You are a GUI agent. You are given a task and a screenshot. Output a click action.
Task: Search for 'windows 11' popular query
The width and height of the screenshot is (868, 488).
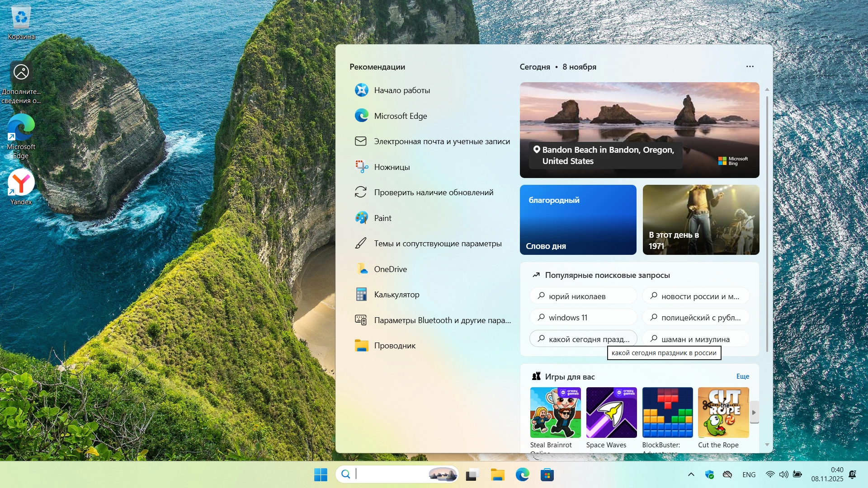pos(583,318)
